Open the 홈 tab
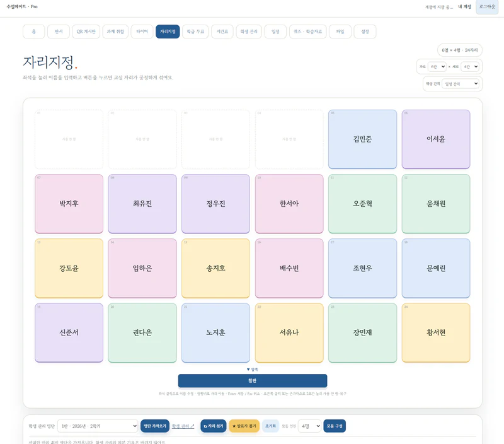The image size is (504, 444). tap(34, 32)
